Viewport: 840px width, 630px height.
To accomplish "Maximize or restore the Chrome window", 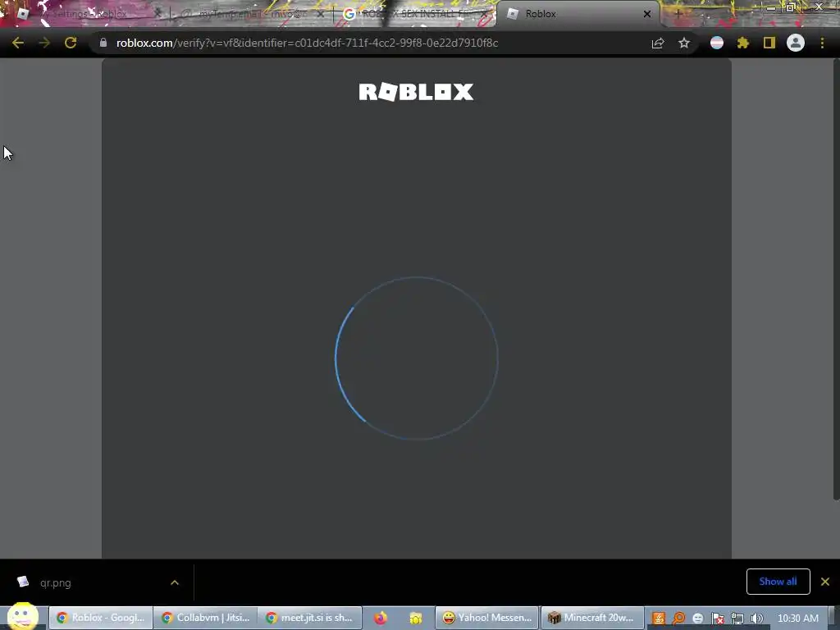I will point(790,7).
